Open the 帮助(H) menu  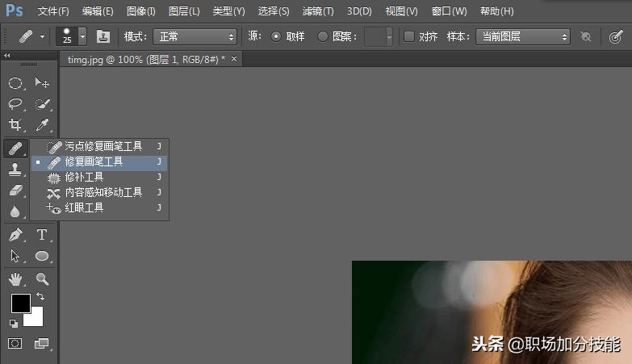497,10
